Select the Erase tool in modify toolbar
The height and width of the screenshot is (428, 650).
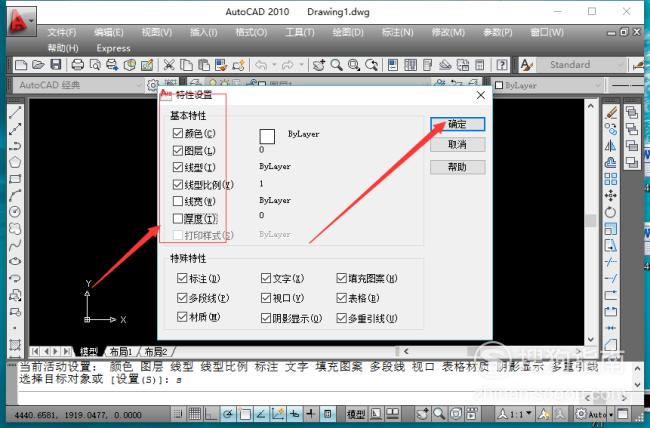611,112
